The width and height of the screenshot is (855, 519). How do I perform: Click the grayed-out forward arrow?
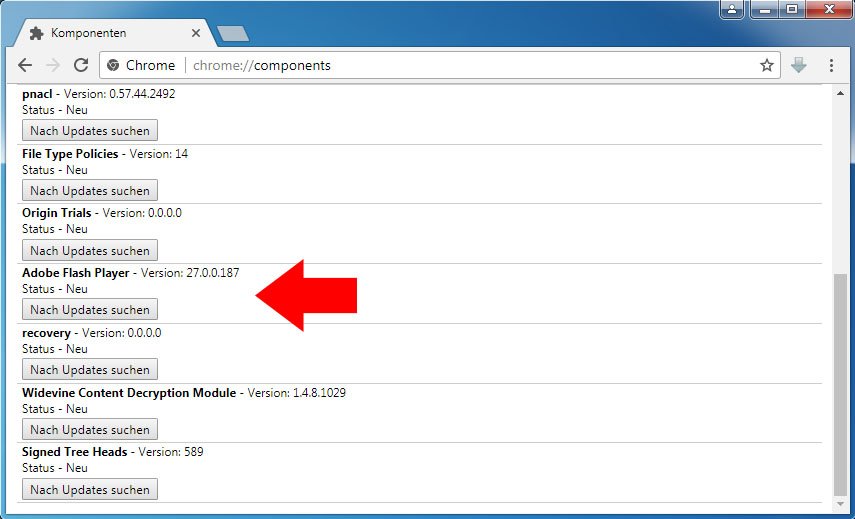point(53,65)
